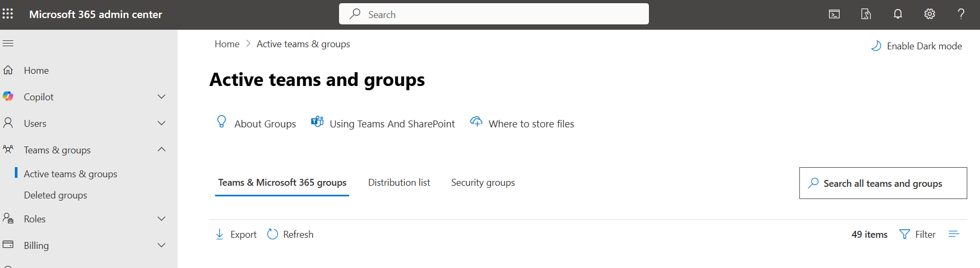Screen dimensions: 980x268
Task: Open settings gear icon
Action: tap(930, 14)
